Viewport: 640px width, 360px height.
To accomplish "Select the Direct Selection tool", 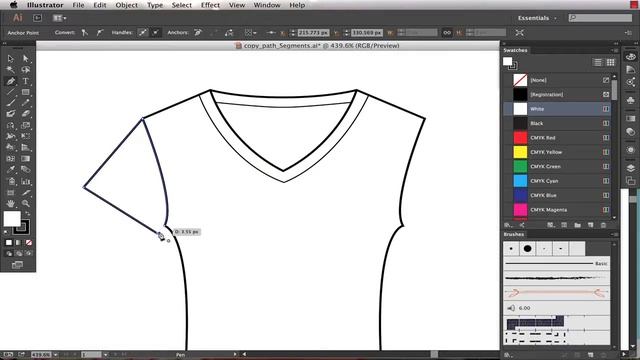I will click(x=26, y=59).
